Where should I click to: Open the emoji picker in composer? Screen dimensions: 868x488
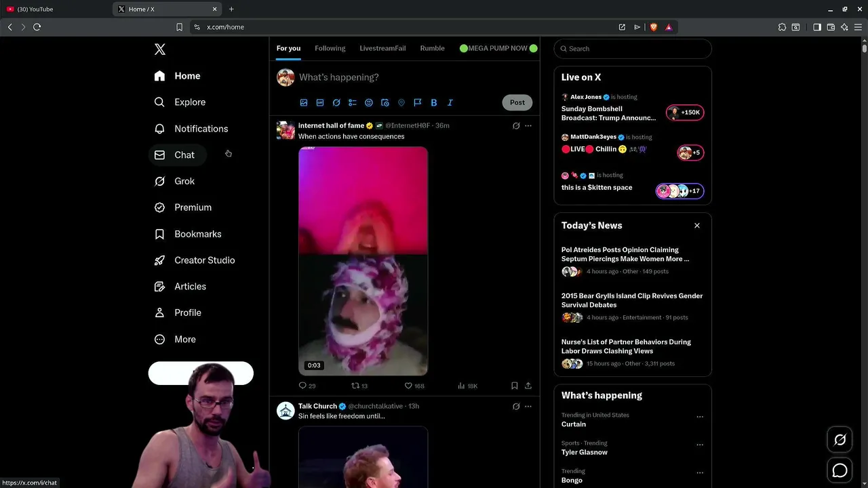coord(369,102)
